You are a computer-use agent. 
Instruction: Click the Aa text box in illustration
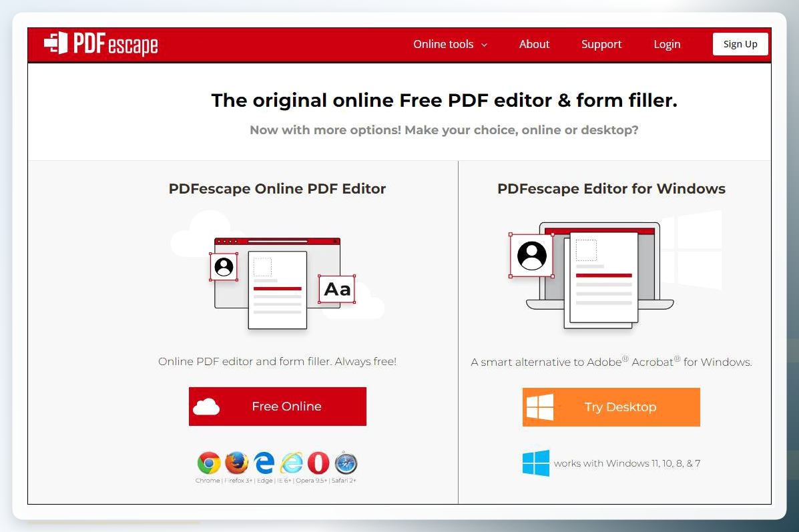[x=337, y=289]
